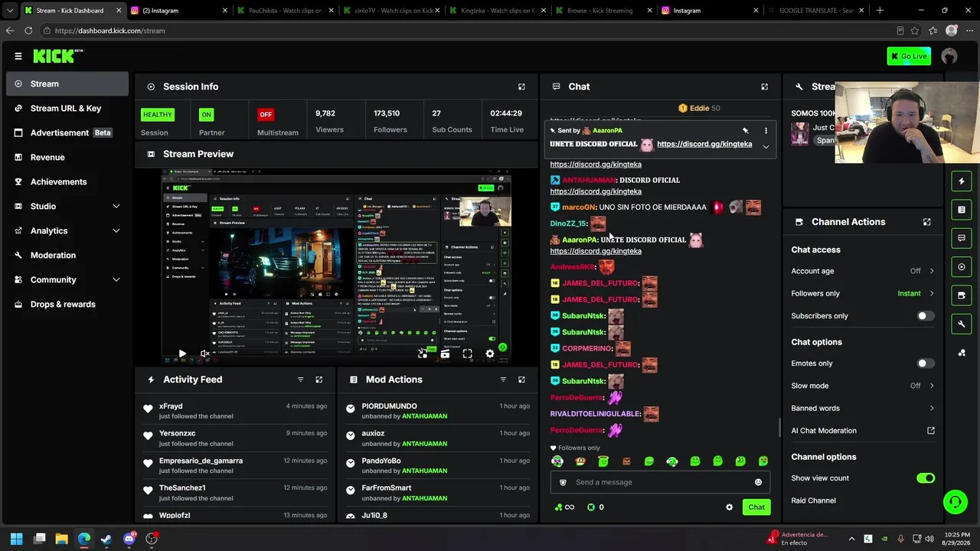Open Drops & rewards page
Image resolution: width=980 pixels, height=551 pixels.
coord(67,305)
